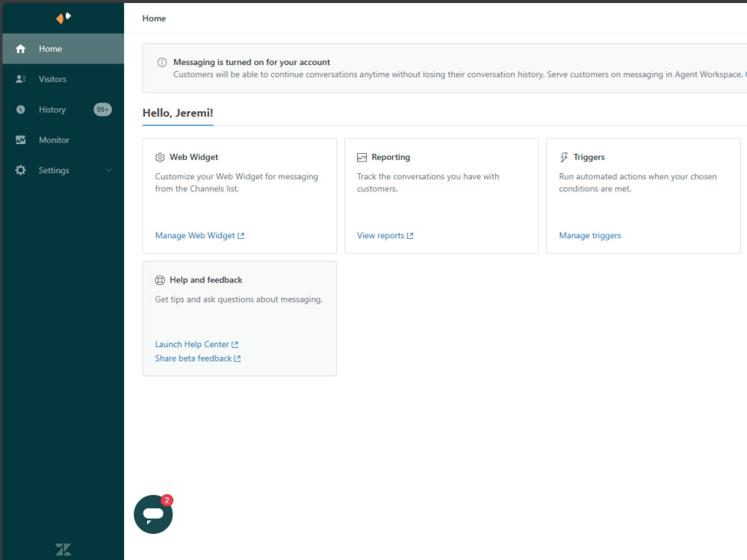Viewport: 747px width, 560px height.
Task: Click the Reporting card title
Action: coord(391,157)
